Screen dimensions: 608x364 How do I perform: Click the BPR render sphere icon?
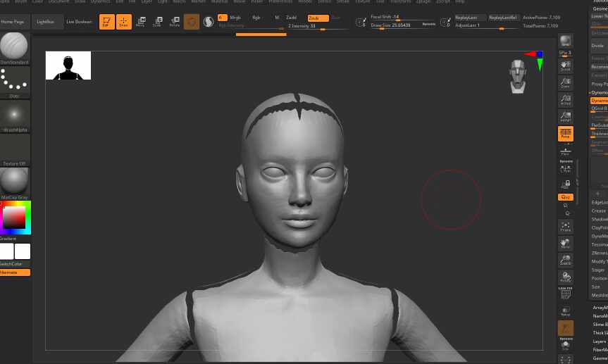click(x=565, y=42)
